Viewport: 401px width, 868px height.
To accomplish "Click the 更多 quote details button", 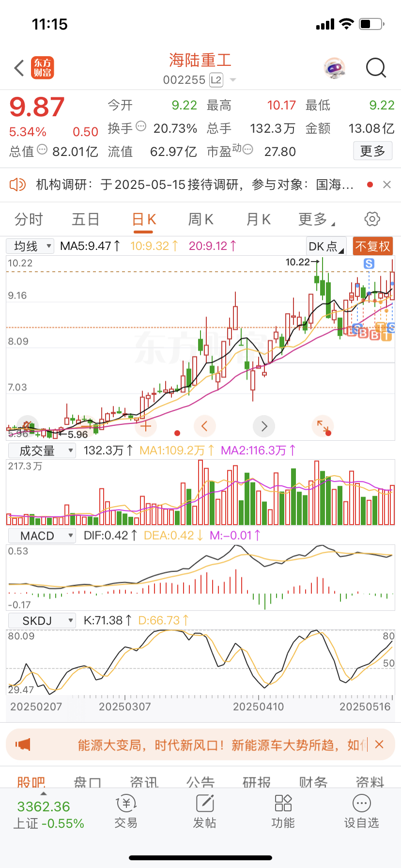I will [x=372, y=151].
